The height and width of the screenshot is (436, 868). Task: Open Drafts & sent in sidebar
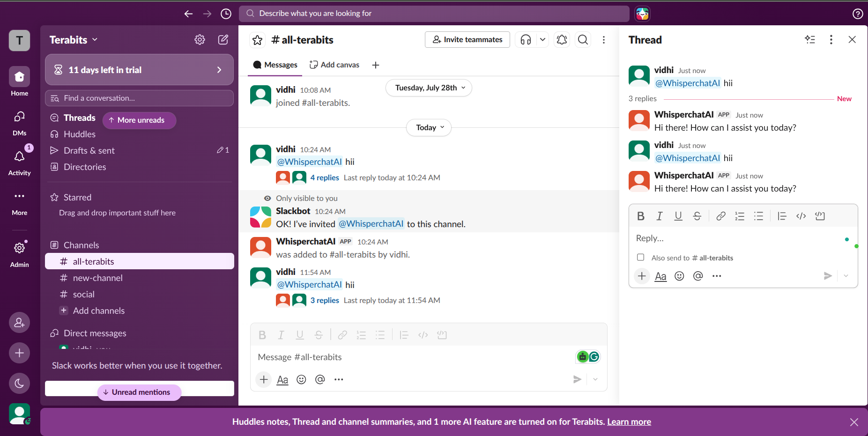[x=139, y=150]
